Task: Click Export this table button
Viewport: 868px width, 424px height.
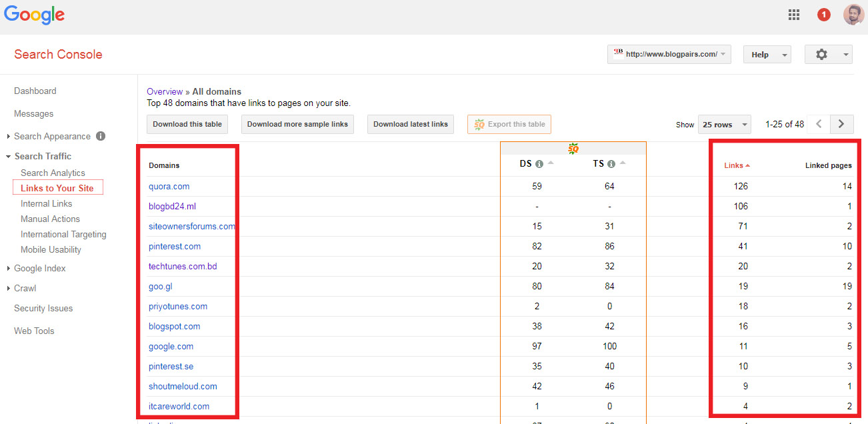Action: point(509,124)
